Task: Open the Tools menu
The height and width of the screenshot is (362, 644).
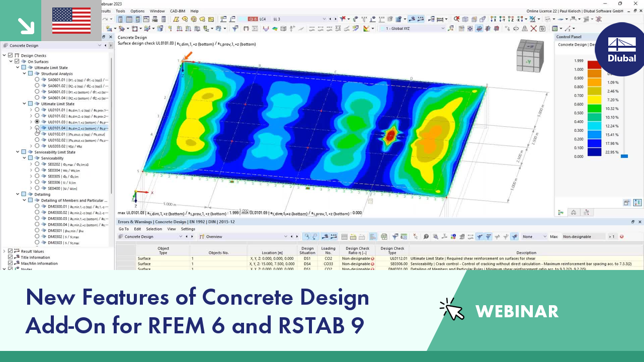Action: [120, 11]
